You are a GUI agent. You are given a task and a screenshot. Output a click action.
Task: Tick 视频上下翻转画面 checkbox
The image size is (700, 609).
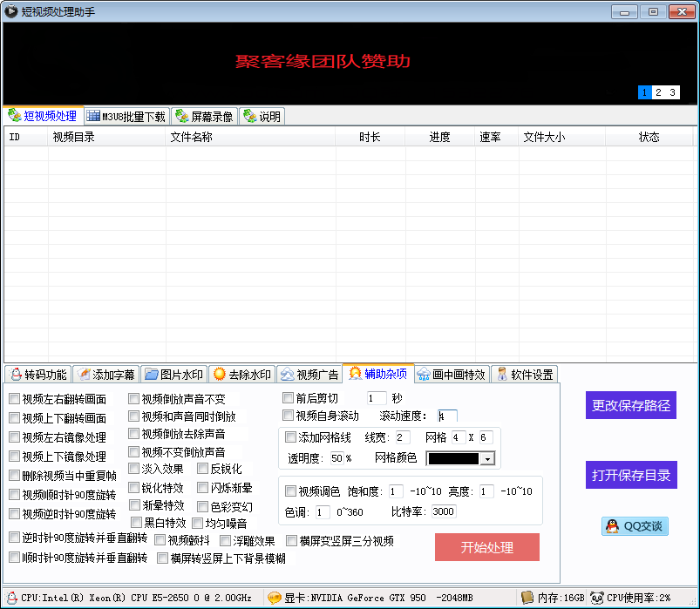point(14,417)
